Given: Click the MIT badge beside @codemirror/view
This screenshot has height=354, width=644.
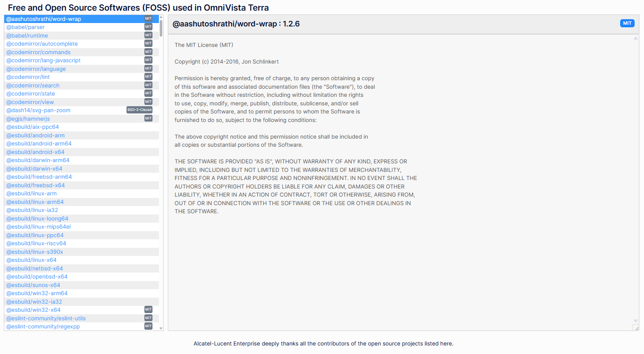Looking at the screenshot, I should 148,102.
